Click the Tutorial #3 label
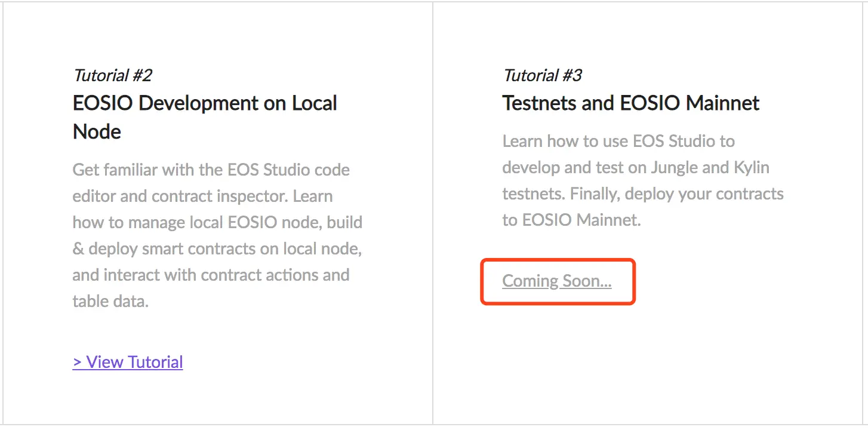The width and height of the screenshot is (868, 430). (x=542, y=75)
